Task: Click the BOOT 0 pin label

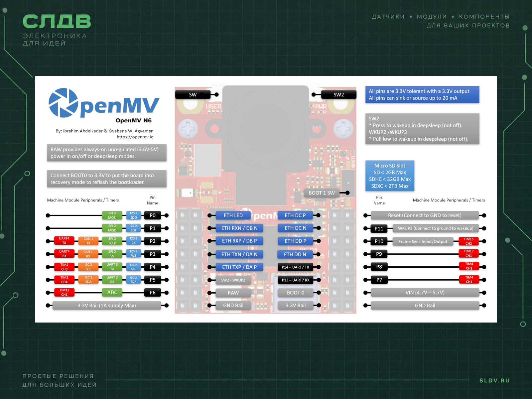Action: pos(296,293)
